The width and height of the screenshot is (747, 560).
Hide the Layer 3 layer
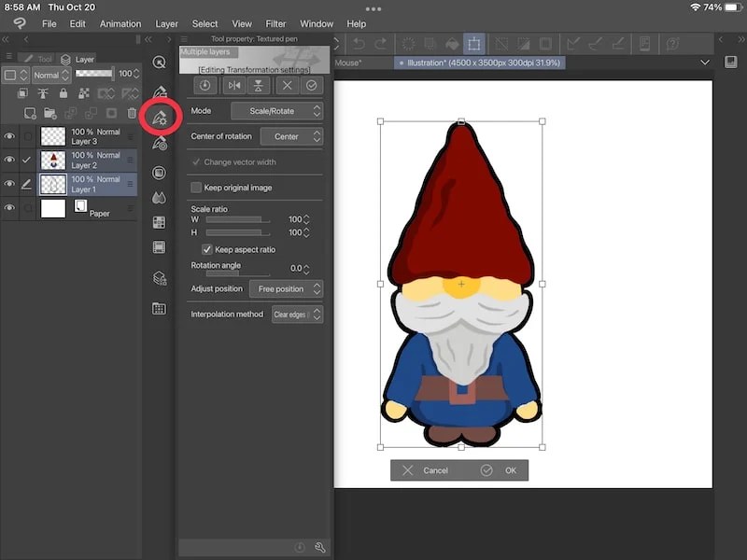coord(9,135)
